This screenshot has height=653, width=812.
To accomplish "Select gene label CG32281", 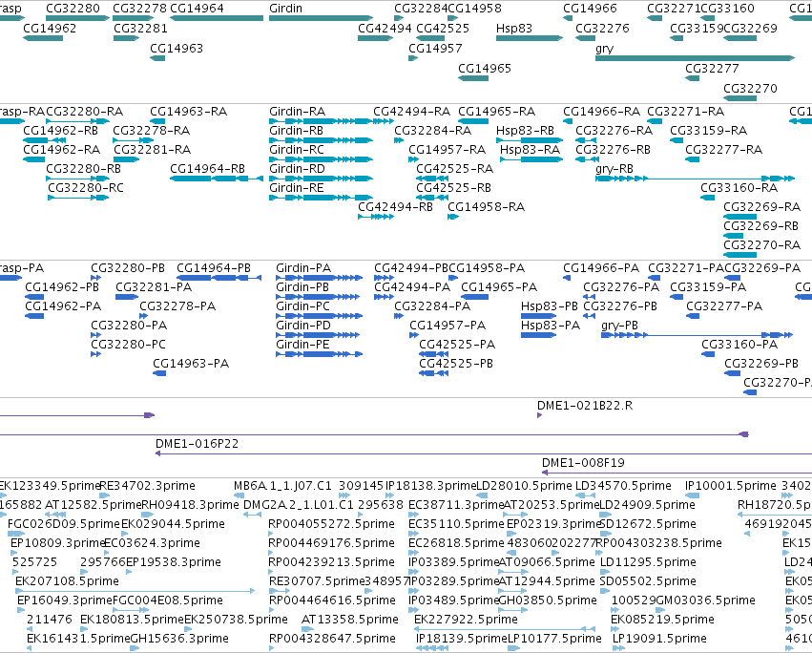I will [140, 29].
